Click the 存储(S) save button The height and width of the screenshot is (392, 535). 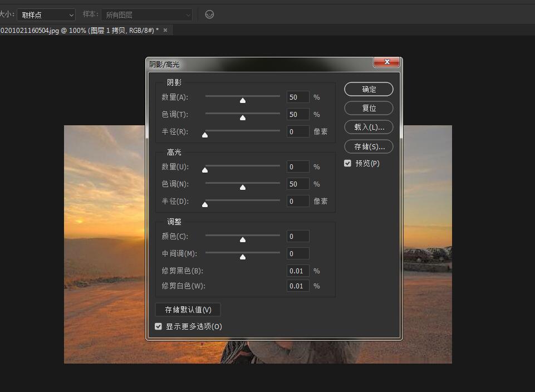(x=369, y=146)
